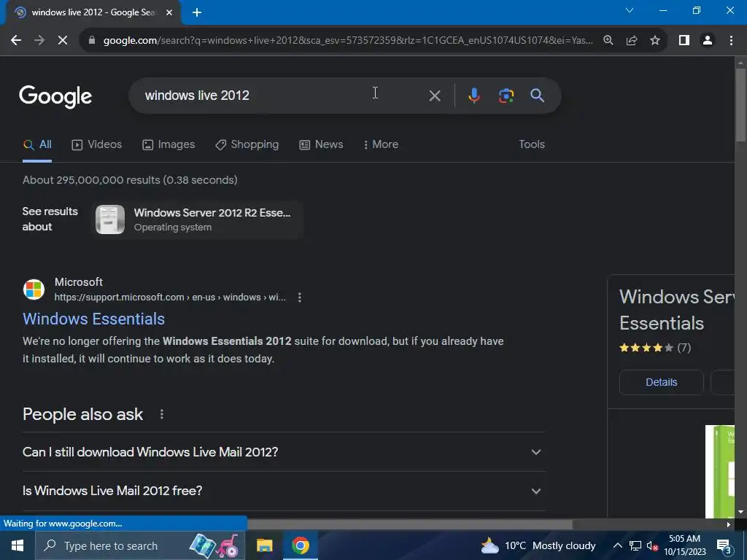Image resolution: width=747 pixels, height=560 pixels.
Task: Open the Windows Essentials result link
Action: coord(94,319)
